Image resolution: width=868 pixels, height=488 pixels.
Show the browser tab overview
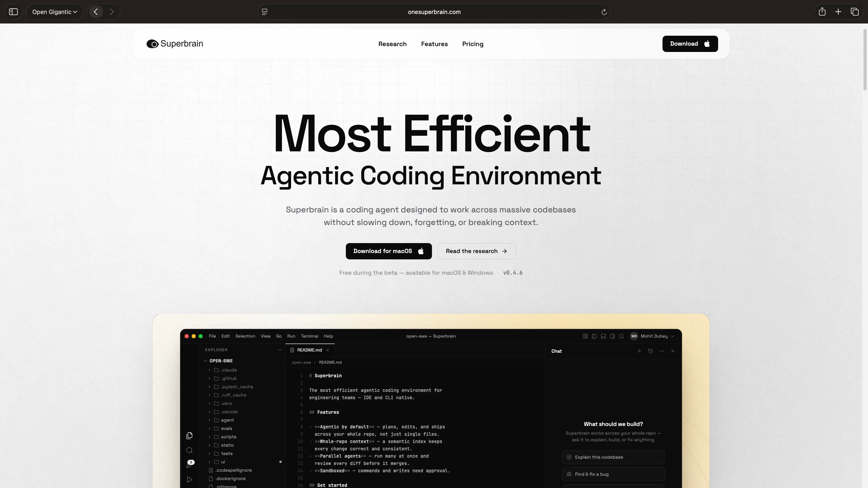854,12
